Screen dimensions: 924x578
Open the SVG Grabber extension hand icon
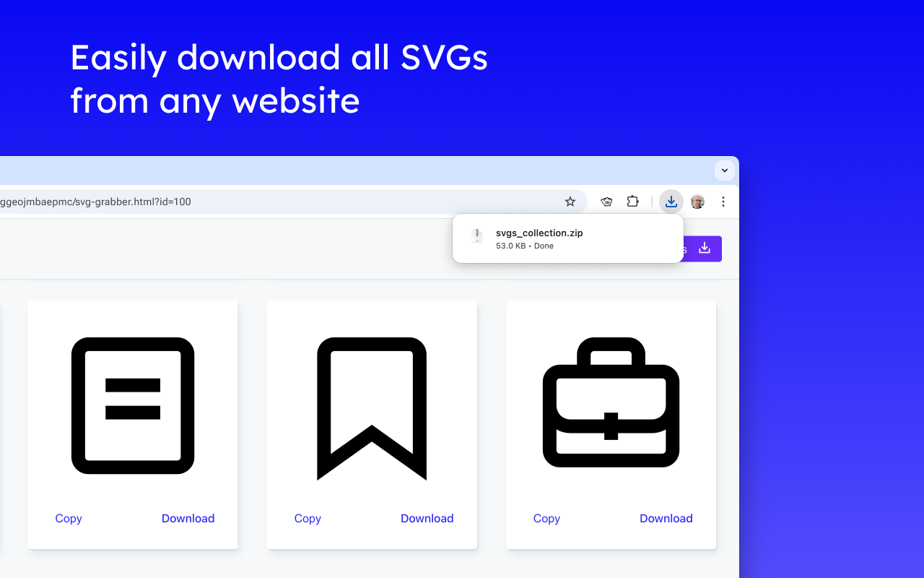pos(606,202)
